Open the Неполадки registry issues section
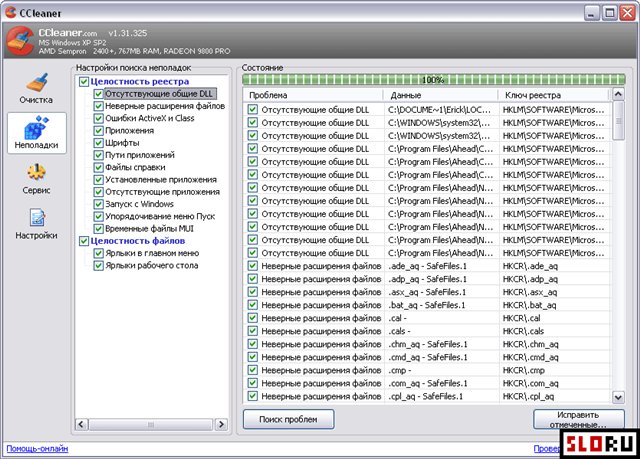 pos(36,133)
